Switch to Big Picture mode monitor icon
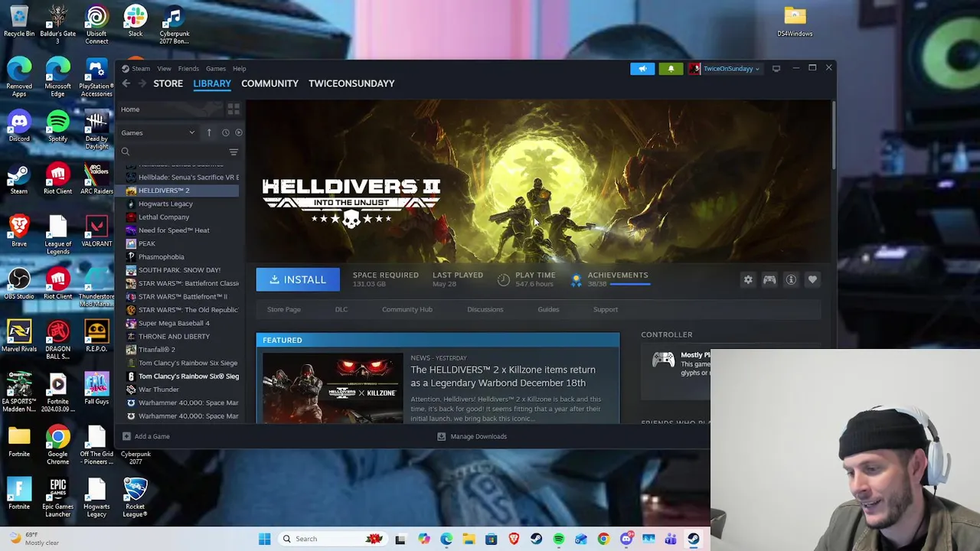This screenshot has width=980, height=551. pyautogui.click(x=776, y=69)
